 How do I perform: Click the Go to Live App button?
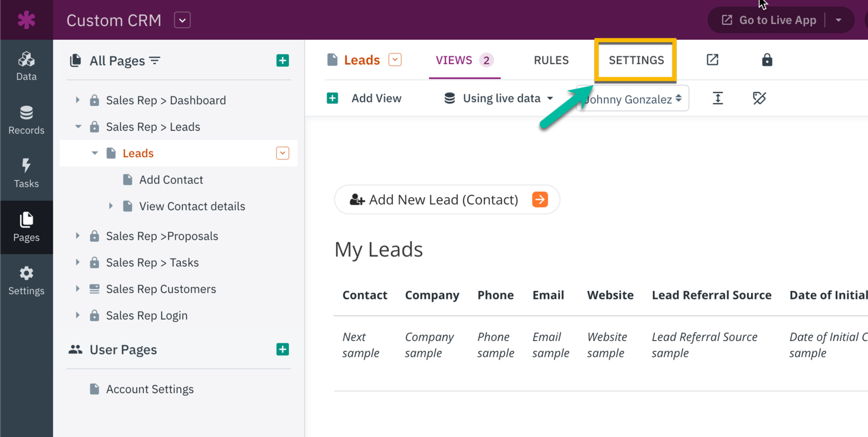point(770,20)
